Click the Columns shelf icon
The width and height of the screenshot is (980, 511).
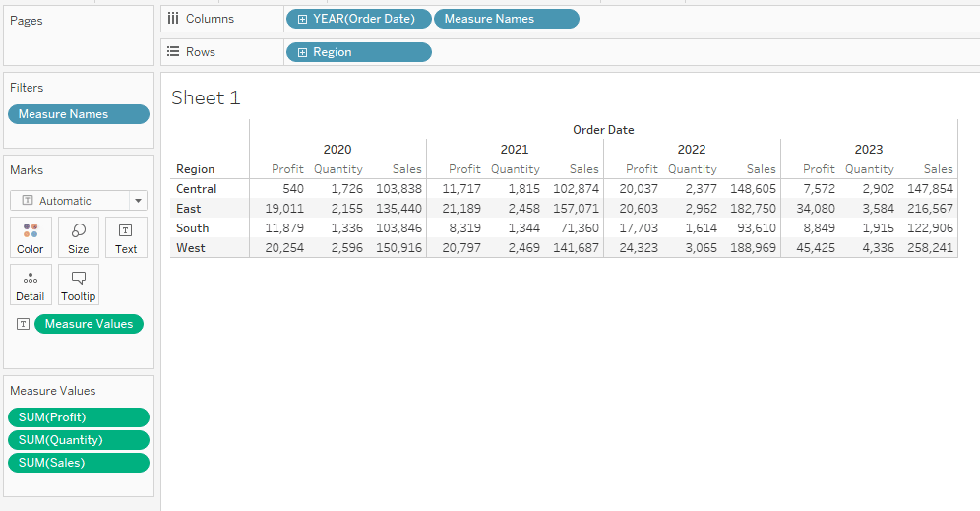(173, 19)
